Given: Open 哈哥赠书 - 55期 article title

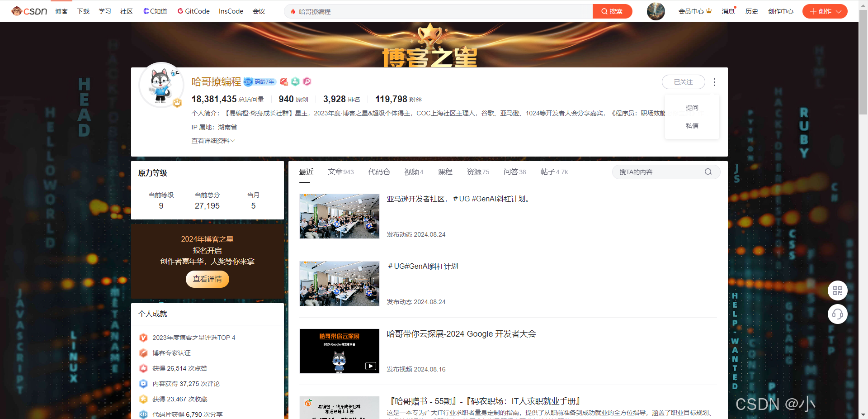Looking at the screenshot, I should (x=484, y=401).
